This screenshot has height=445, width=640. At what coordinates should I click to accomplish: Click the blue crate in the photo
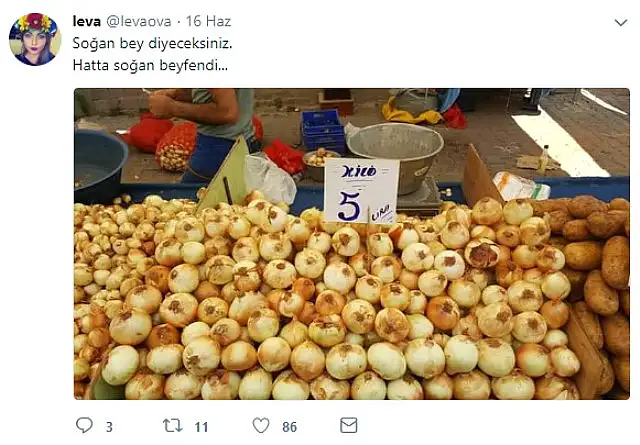coord(324,130)
